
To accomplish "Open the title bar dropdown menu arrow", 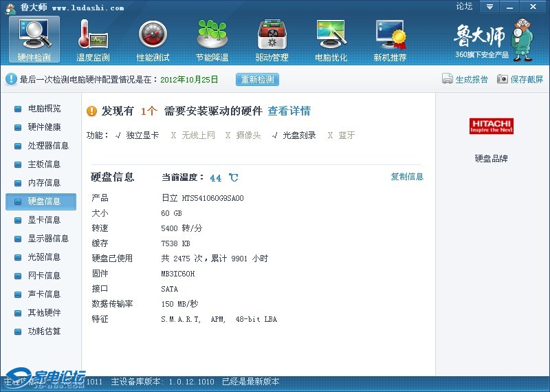I will tap(489, 7).
